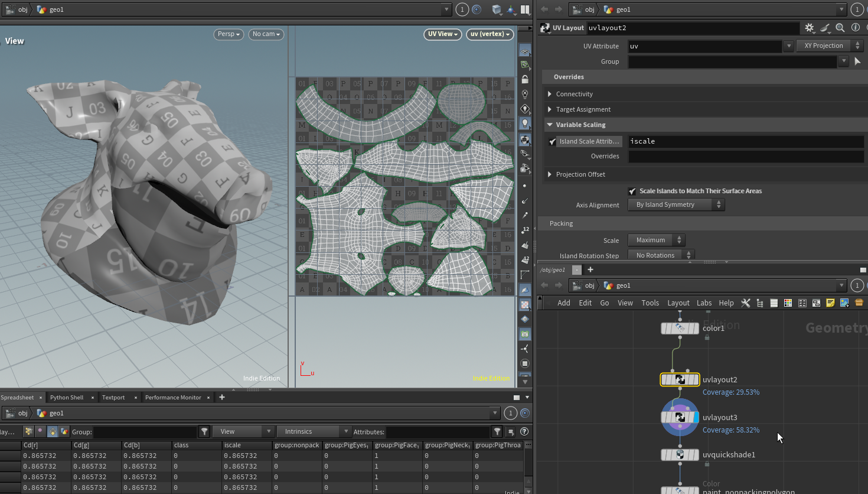Switch to the Python Shell tab
The height and width of the screenshot is (494, 868).
[x=67, y=398]
